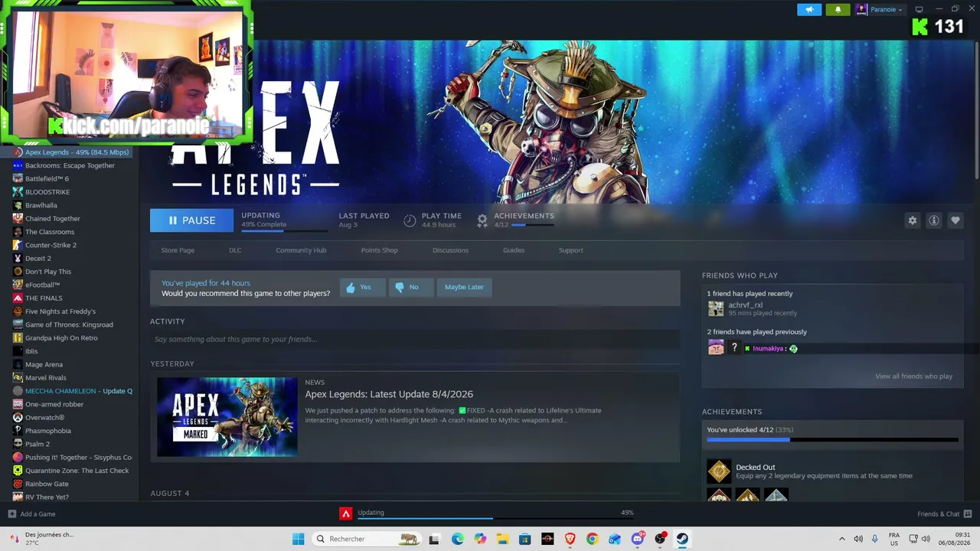Enter Big Picture mode via monitor icon

click(919, 9)
